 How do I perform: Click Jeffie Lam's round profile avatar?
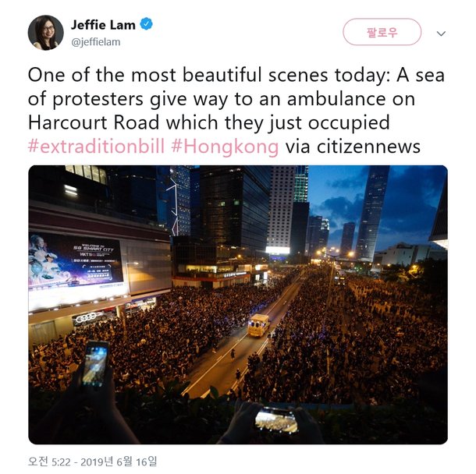[46, 33]
